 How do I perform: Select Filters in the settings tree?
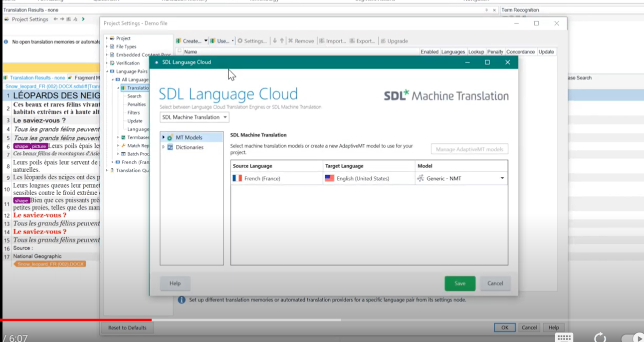point(133,112)
